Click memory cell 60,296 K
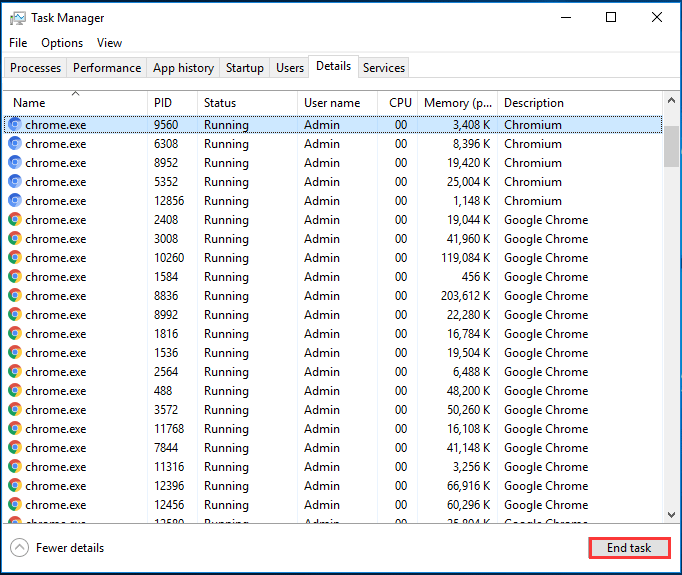682x575 pixels. click(x=468, y=505)
